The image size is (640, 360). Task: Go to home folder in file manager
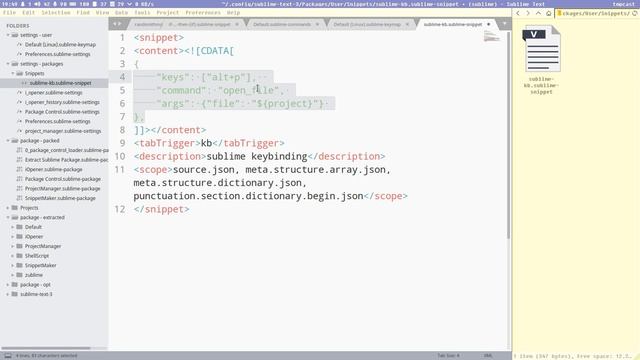pos(549,13)
